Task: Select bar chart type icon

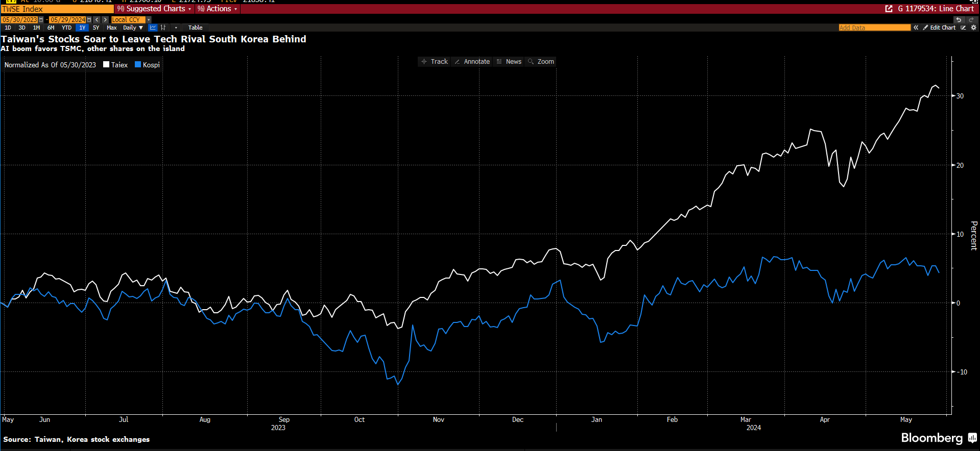Action: [163, 28]
